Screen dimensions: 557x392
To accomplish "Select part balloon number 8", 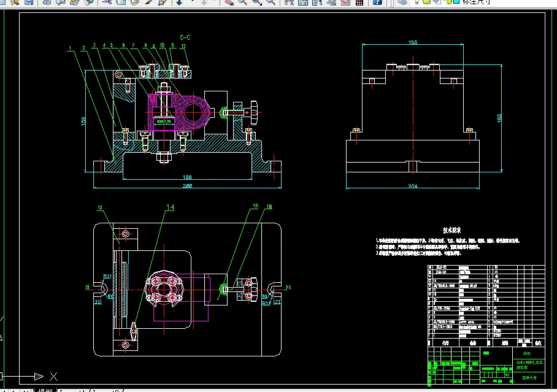I will (145, 45).
